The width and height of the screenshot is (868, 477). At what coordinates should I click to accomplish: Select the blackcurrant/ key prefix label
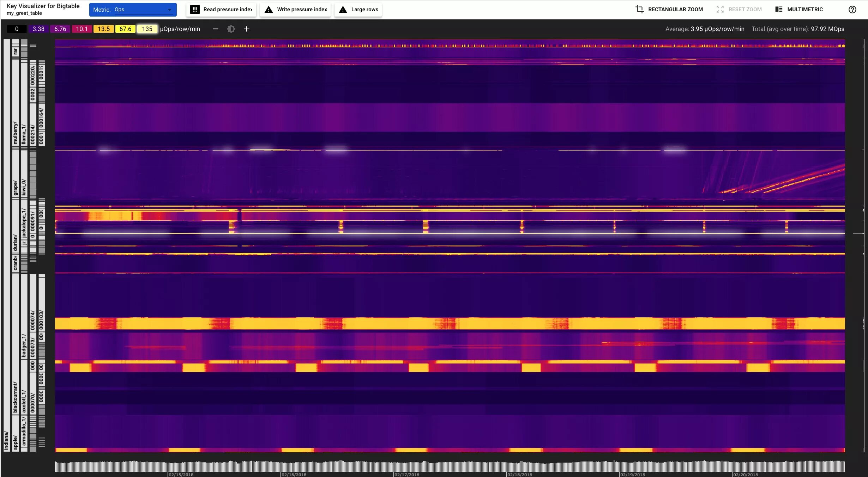click(15, 397)
